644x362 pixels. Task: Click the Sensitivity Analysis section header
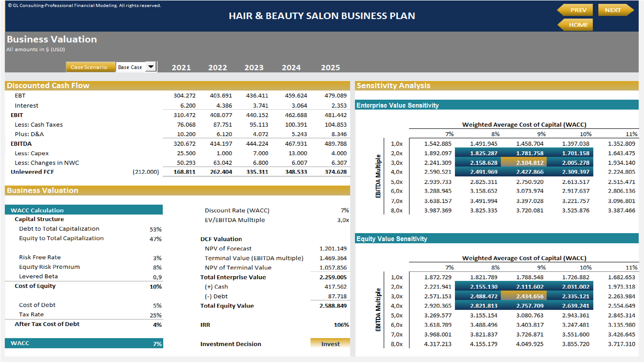coord(497,85)
